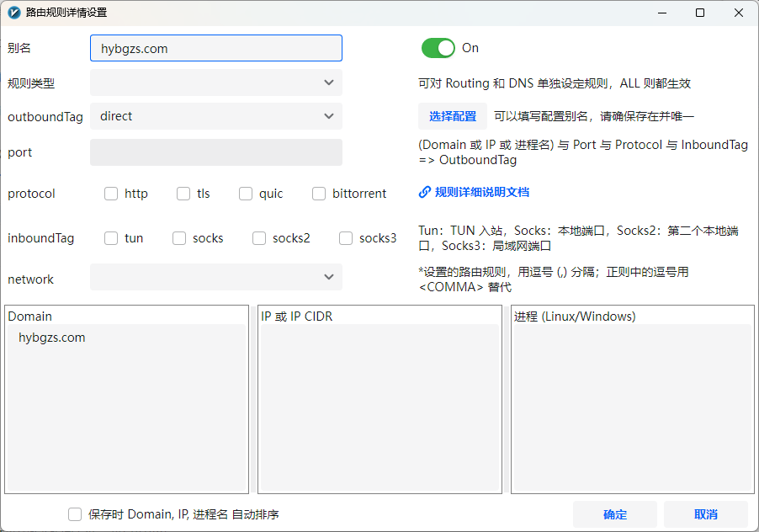The width and height of the screenshot is (759, 532).
Task: Open the network dropdown
Action: [x=216, y=277]
